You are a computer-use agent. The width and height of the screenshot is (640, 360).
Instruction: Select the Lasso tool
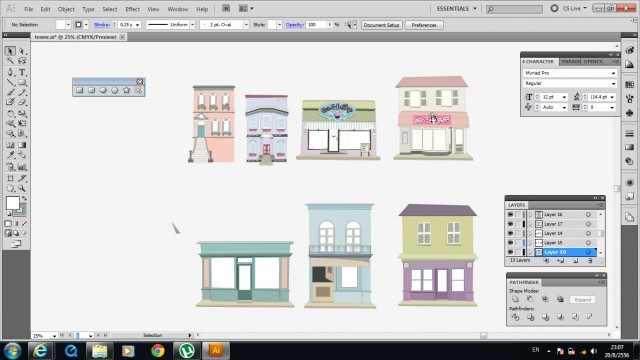point(22,61)
